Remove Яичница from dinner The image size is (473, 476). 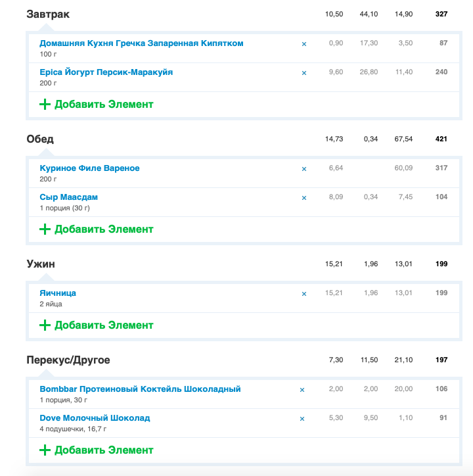(304, 293)
